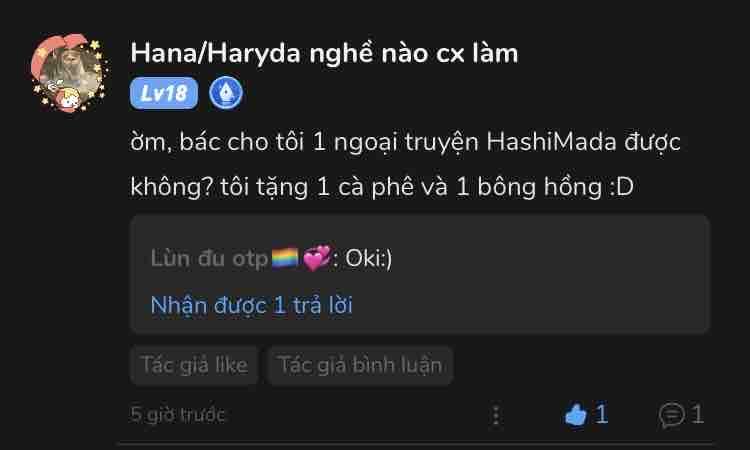Open the quoted reply box
The height and width of the screenshot is (450, 750).
tap(420, 274)
